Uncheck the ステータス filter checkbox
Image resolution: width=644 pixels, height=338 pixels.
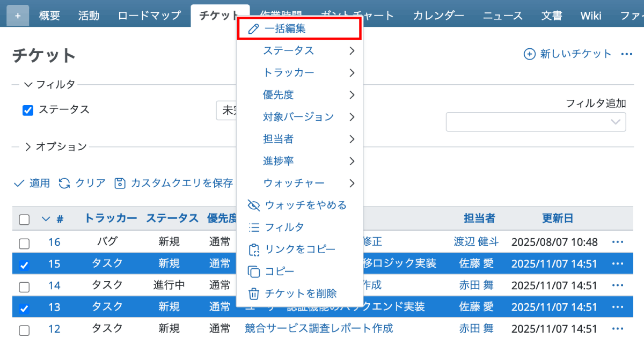28,111
